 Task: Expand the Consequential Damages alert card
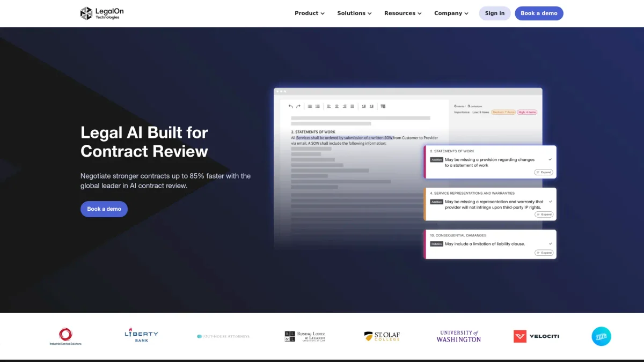point(544,253)
